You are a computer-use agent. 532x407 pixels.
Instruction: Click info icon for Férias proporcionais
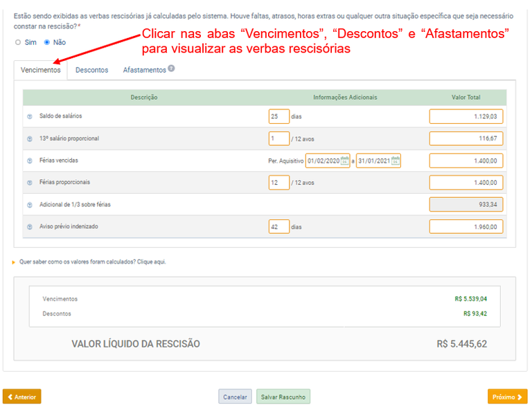30,183
